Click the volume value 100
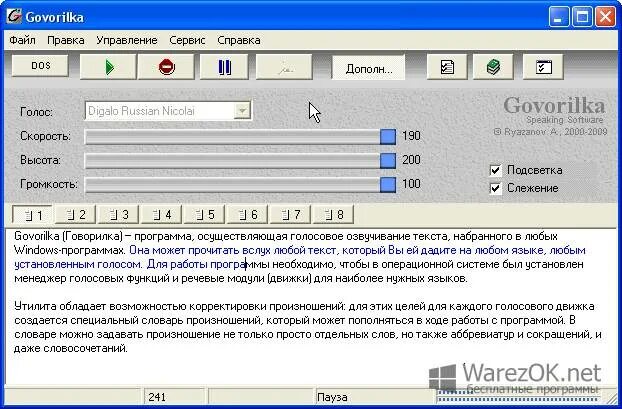Viewport: 622px width, 409px height. pos(411,184)
